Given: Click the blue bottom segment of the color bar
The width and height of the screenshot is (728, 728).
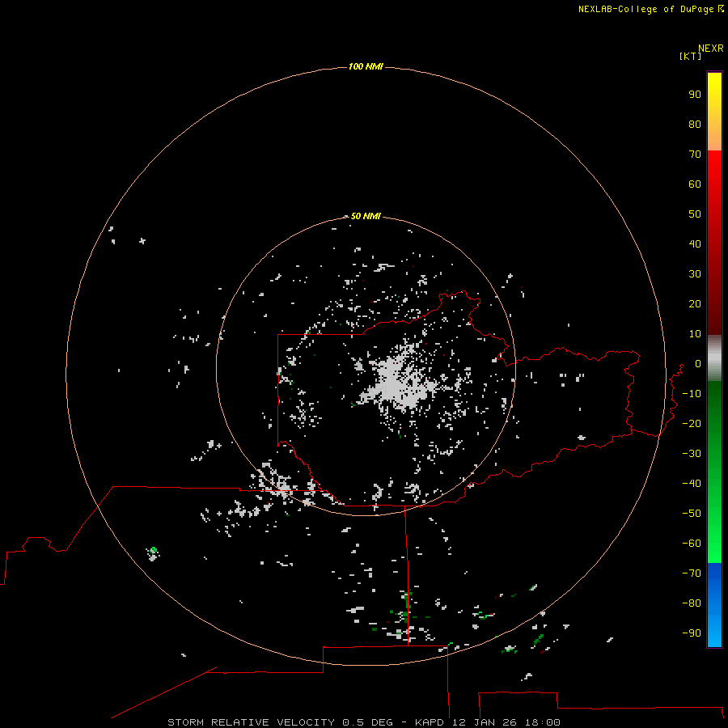Looking at the screenshot, I should [x=714, y=605].
